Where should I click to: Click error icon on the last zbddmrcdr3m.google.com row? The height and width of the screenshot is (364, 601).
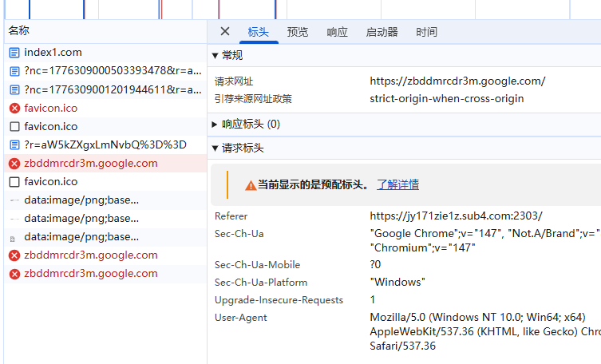14,274
